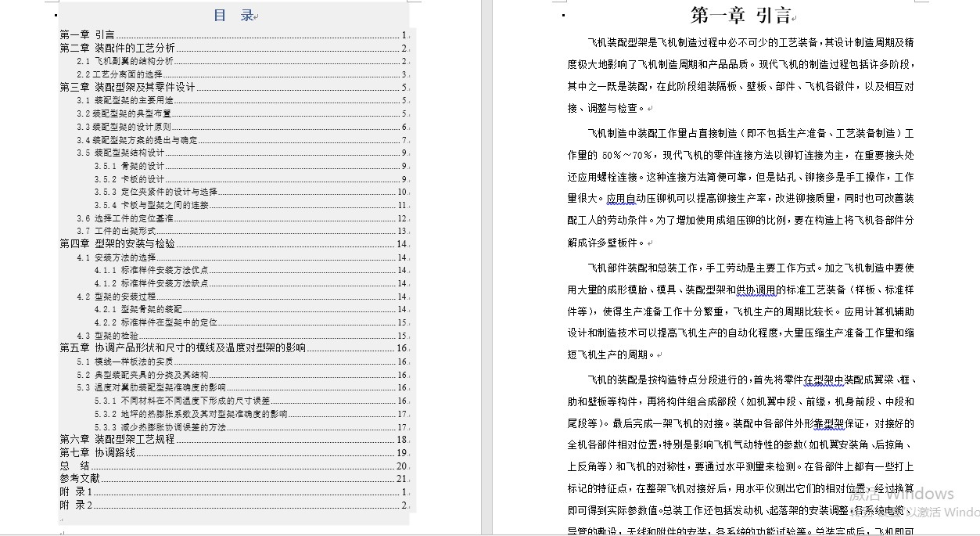Screen dimensions: 980x536
Task: Open TOC entry 附录2
Action: (234, 505)
